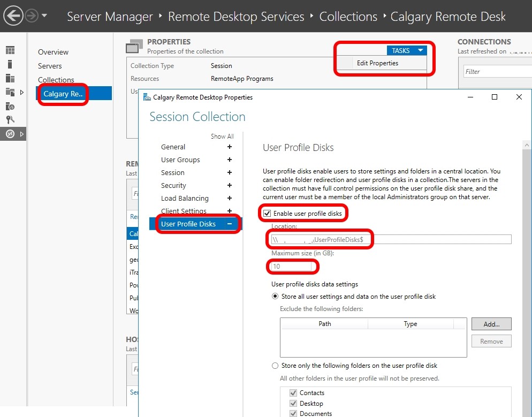The height and width of the screenshot is (417, 532).
Task: Click the back navigation arrow
Action: (x=13, y=16)
